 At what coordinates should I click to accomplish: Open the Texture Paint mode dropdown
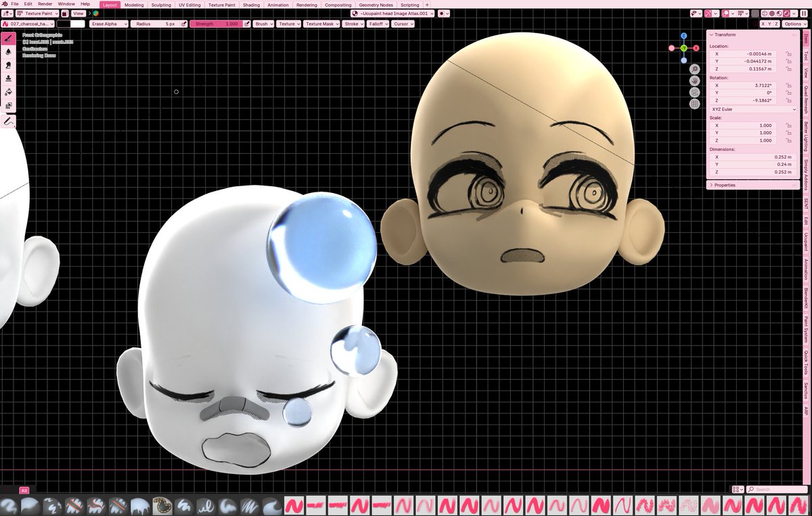pos(37,13)
